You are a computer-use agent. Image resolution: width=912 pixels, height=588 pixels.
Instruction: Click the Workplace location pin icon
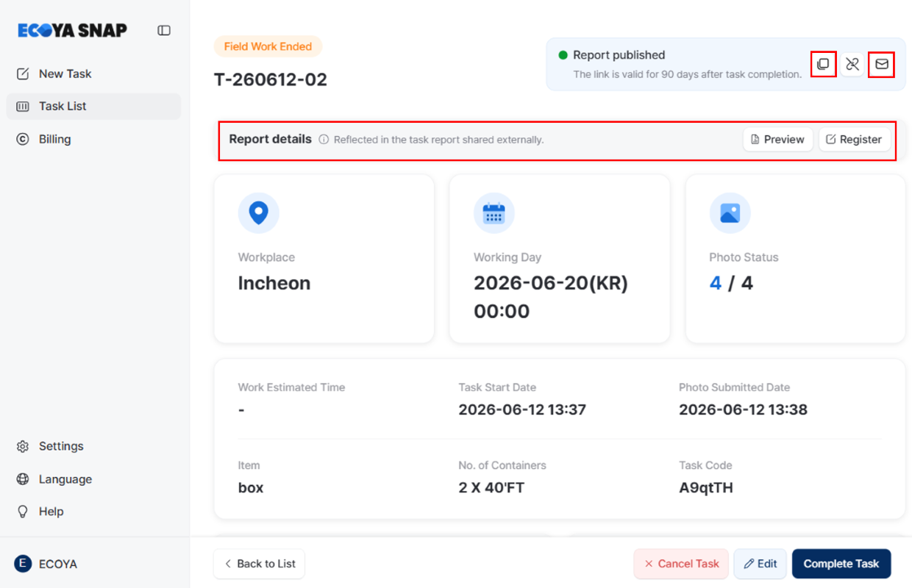point(258,213)
